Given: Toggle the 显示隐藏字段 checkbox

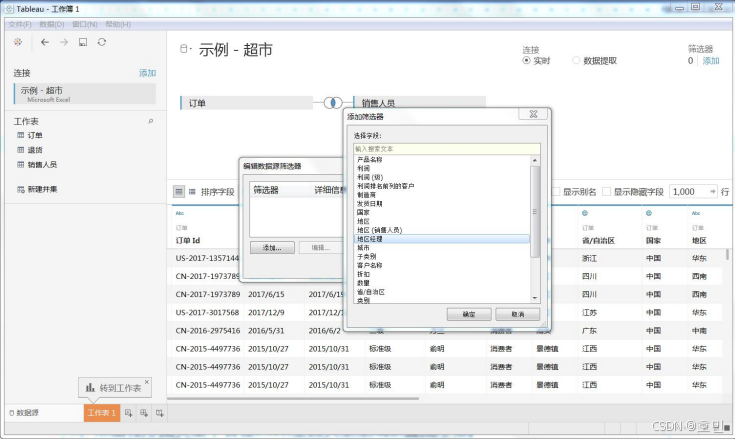Looking at the screenshot, I should [606, 192].
